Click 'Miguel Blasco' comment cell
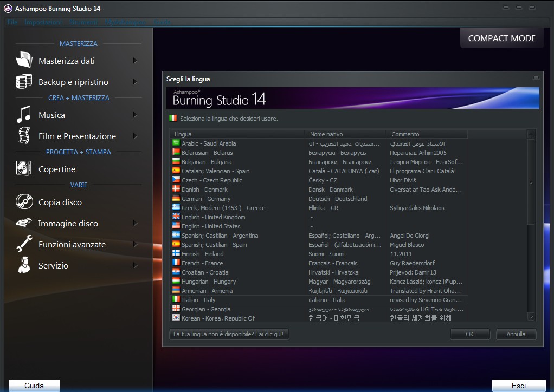 (407, 245)
